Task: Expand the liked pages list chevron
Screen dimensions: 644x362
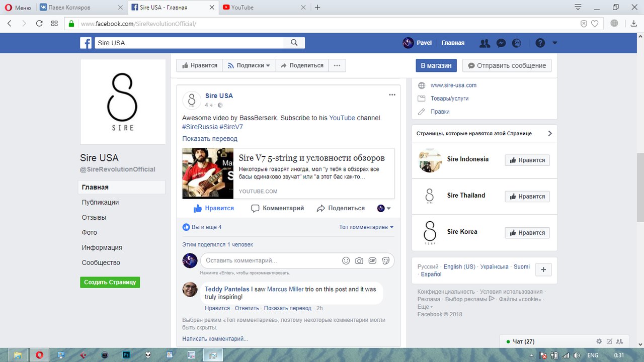Action: click(x=550, y=134)
